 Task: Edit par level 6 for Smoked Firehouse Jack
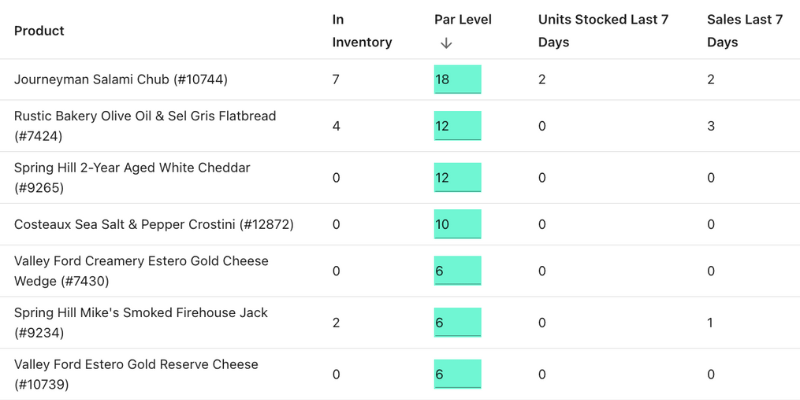pyautogui.click(x=457, y=323)
